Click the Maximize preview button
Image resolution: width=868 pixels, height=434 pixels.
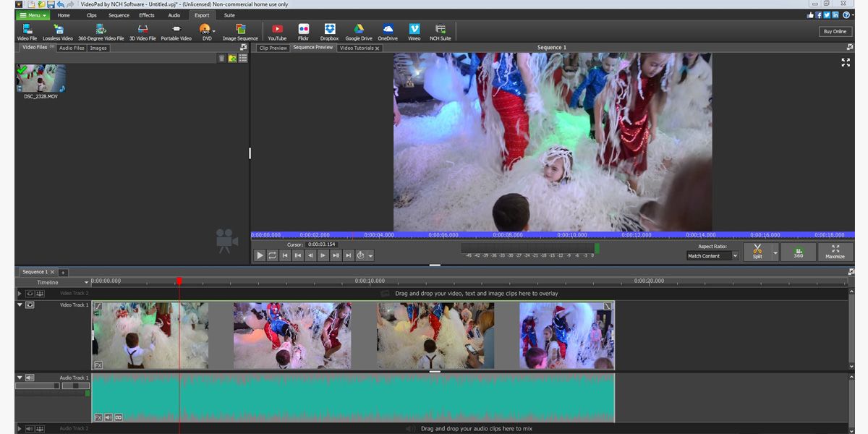pos(835,251)
